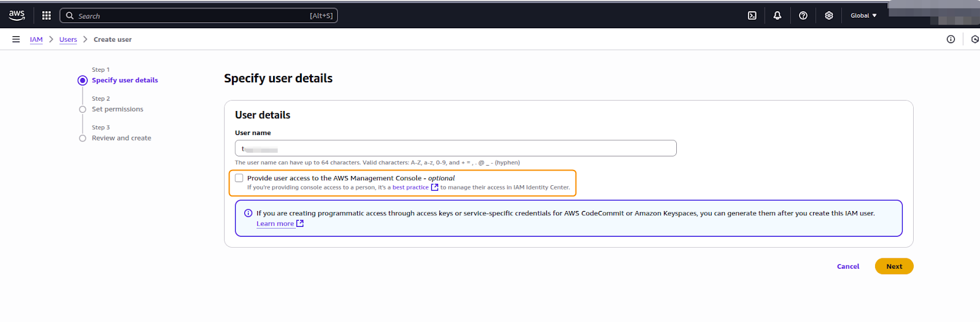Open the info panel icon
The width and height of the screenshot is (980, 322).
pyautogui.click(x=951, y=39)
